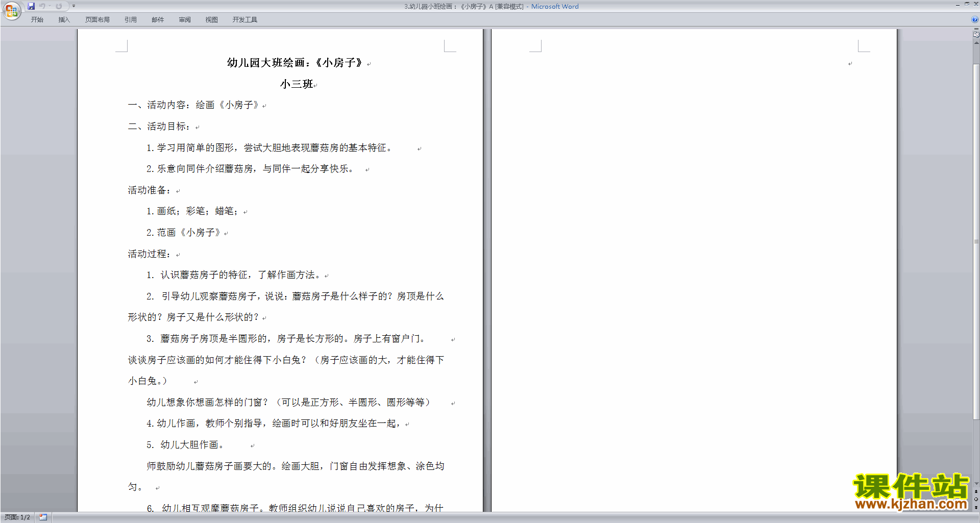
Task: Click heading 活动准备:
Action: point(150,190)
